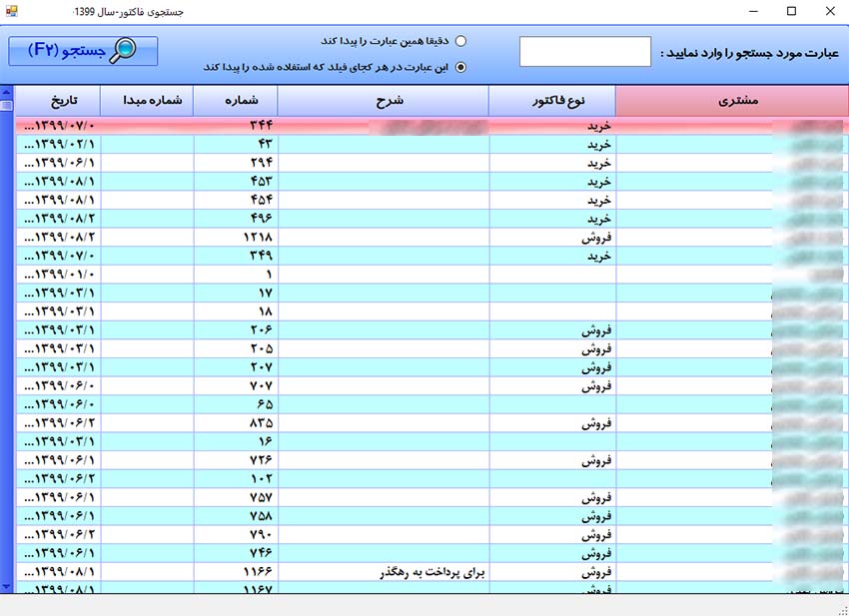Select invoice number ۷۲۶ cell
Screen dimensions: 849x616
pos(236,460)
